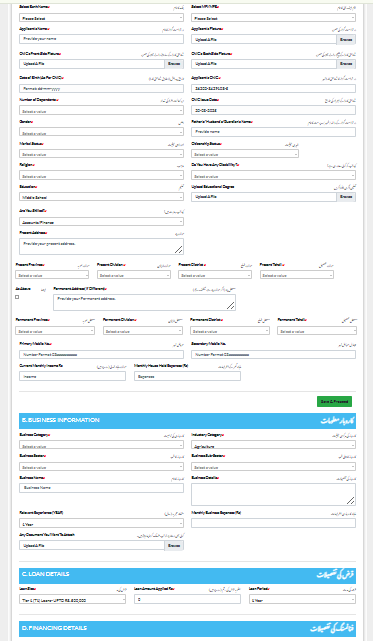Screen dimensions: 373x641
Task: Grab the Business Details resize handle
Action: click(351, 500)
